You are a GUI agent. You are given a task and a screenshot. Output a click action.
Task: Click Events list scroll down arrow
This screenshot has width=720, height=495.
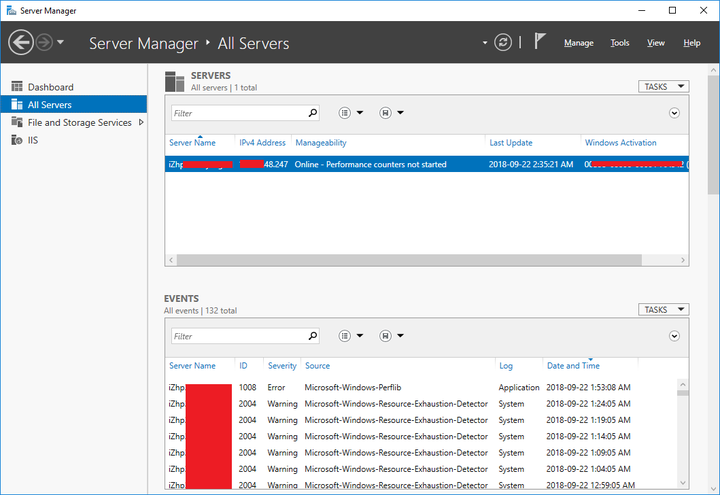(682, 483)
